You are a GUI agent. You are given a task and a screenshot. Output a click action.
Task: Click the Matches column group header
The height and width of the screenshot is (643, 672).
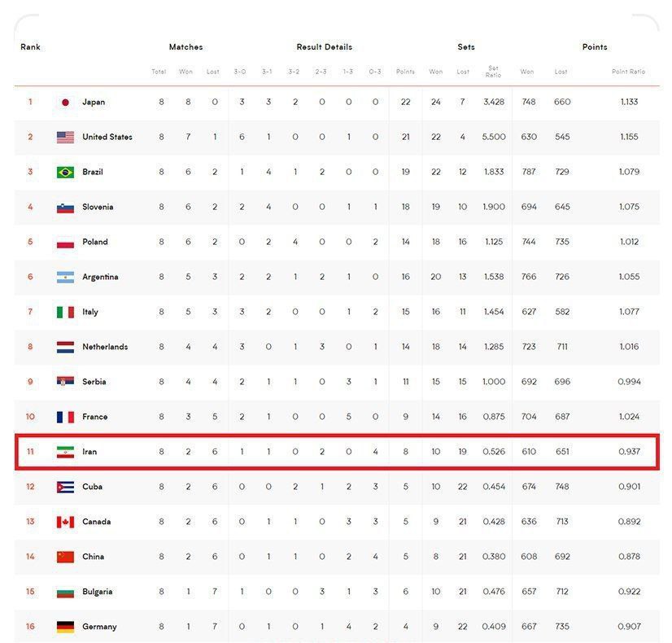coord(185,47)
